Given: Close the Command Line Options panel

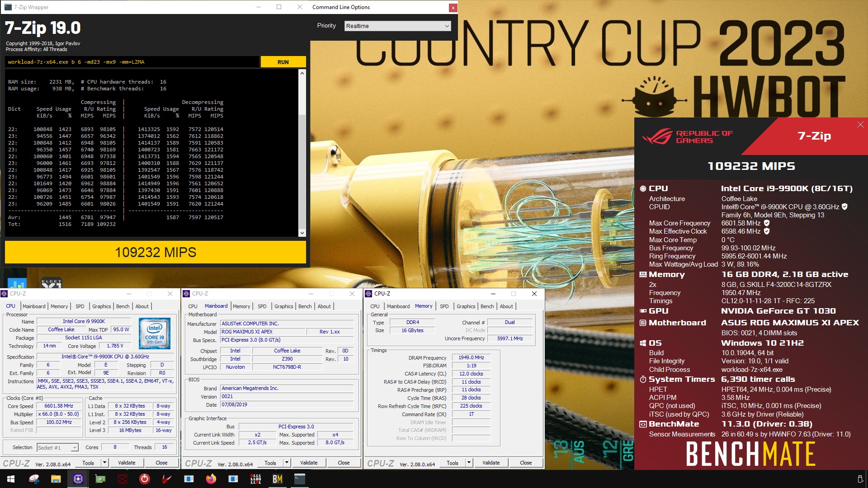Looking at the screenshot, I should [453, 8].
